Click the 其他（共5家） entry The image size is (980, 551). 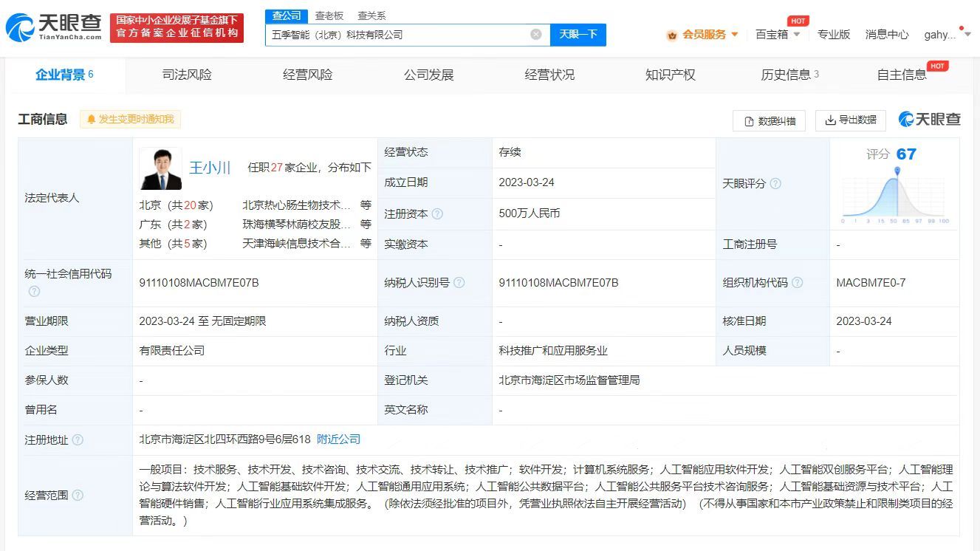point(173,243)
